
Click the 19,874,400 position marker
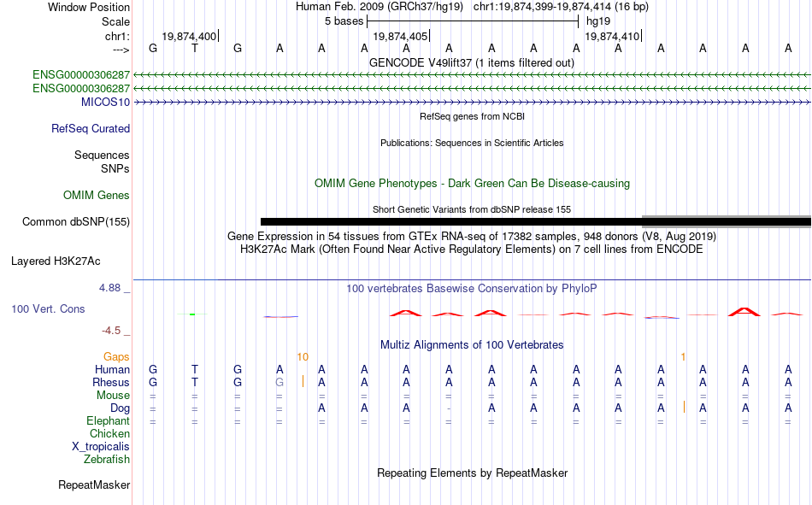click(190, 36)
